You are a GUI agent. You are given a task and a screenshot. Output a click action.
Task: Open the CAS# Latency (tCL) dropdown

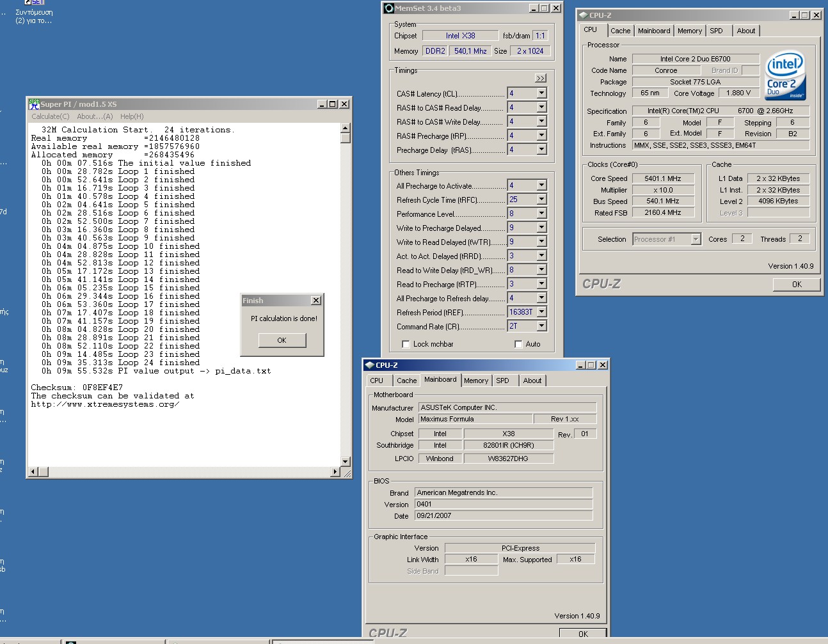click(x=541, y=93)
